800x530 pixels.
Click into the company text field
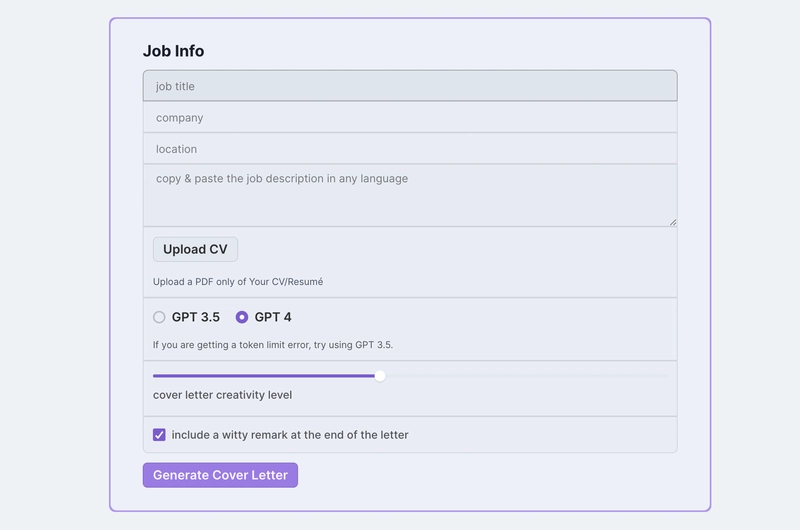point(410,117)
